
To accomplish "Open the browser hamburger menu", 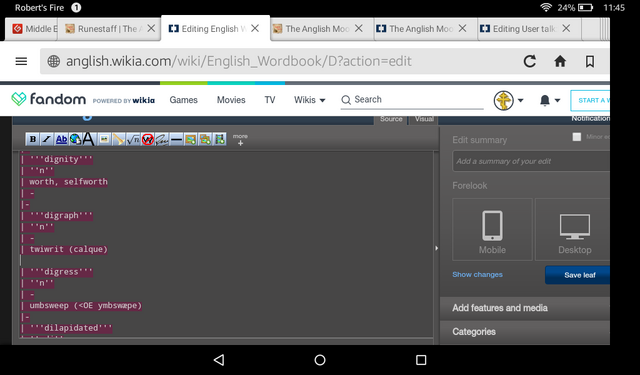I will [21, 61].
